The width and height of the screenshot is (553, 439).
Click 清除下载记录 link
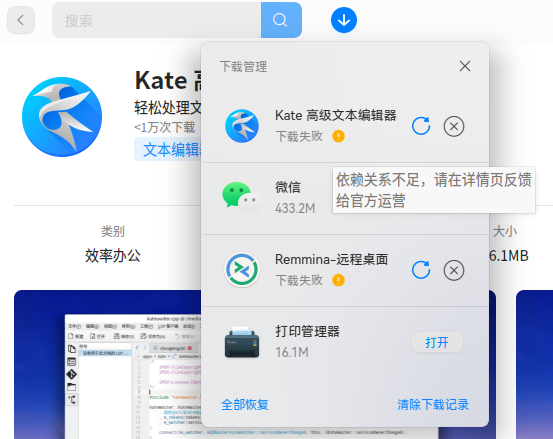[x=433, y=404]
